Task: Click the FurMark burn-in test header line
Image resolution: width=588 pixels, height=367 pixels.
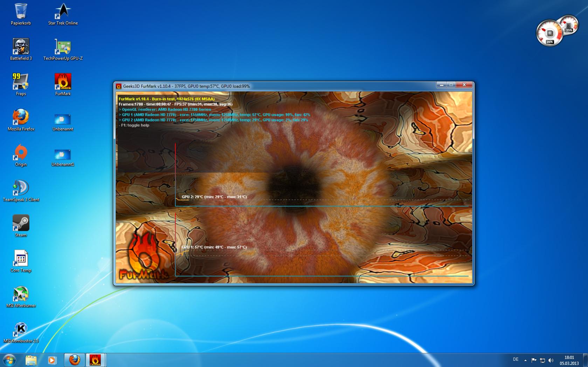Action: (167, 99)
